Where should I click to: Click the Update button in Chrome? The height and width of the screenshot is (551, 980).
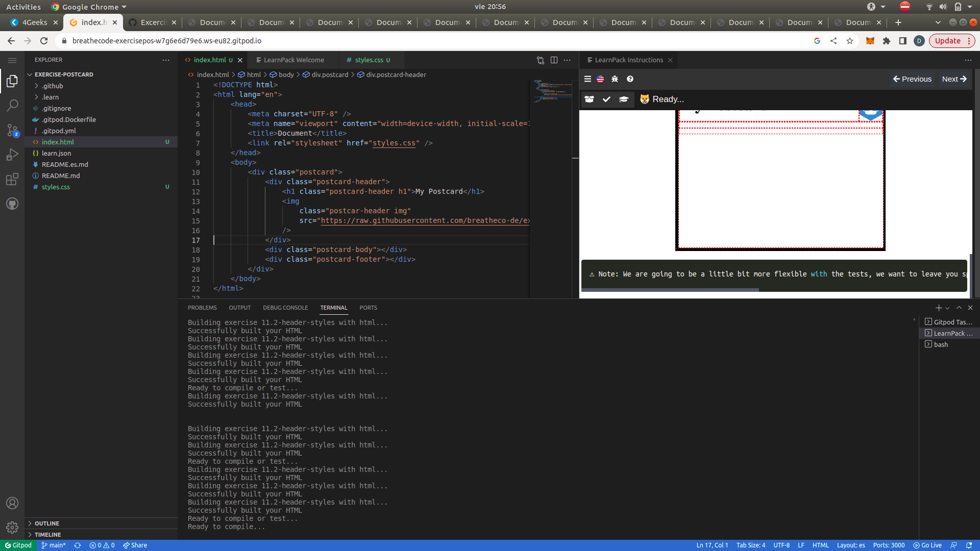pos(948,40)
